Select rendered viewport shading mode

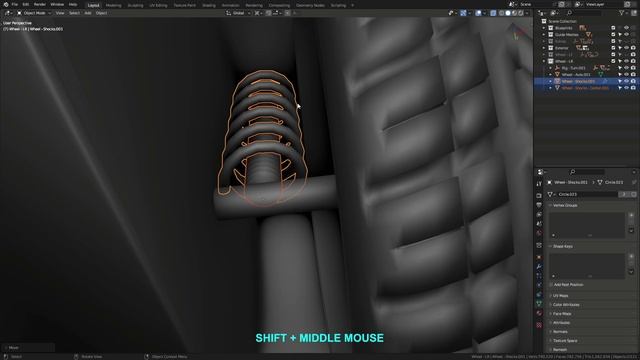(x=521, y=13)
